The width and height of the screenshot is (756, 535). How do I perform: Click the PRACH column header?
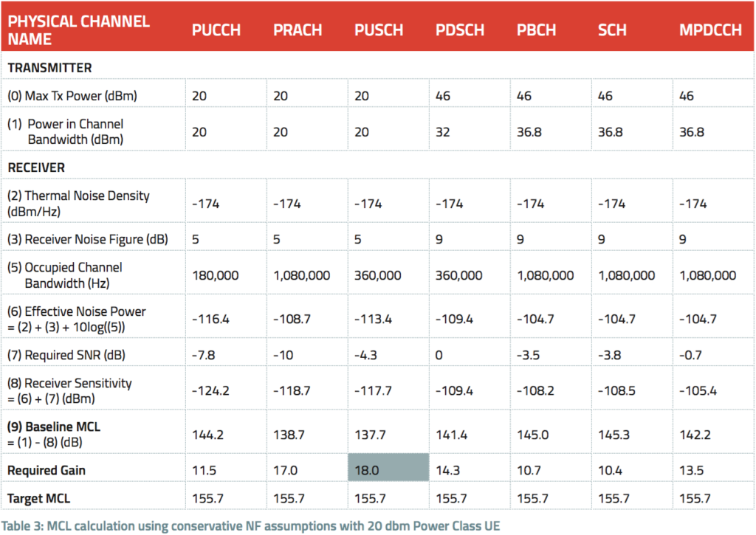tap(298, 30)
